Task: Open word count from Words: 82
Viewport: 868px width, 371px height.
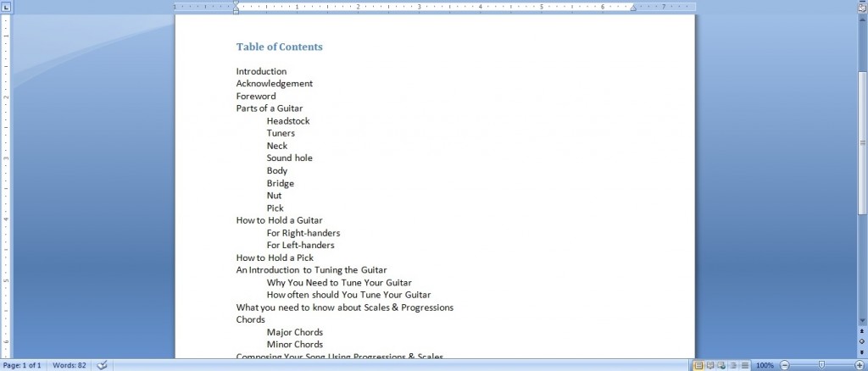Action: pos(70,365)
